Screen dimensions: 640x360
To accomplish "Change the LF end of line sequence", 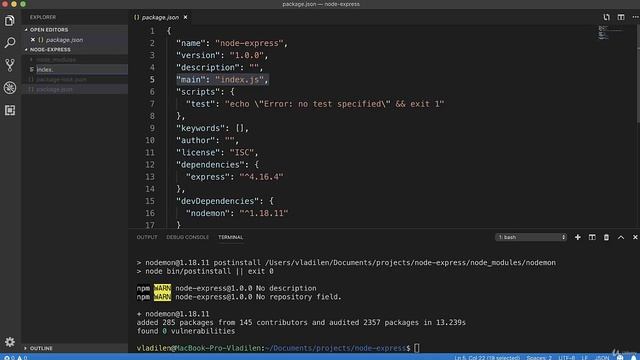I will point(584,357).
